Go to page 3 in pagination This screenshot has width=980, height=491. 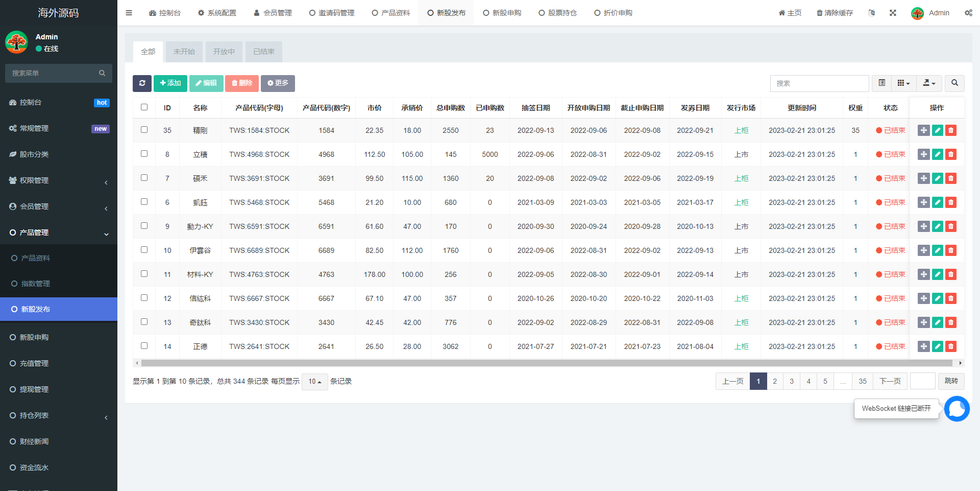(x=792, y=381)
